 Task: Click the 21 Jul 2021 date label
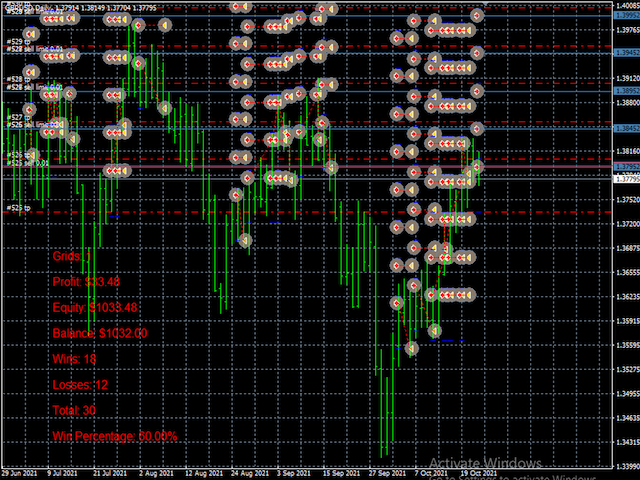point(109,473)
